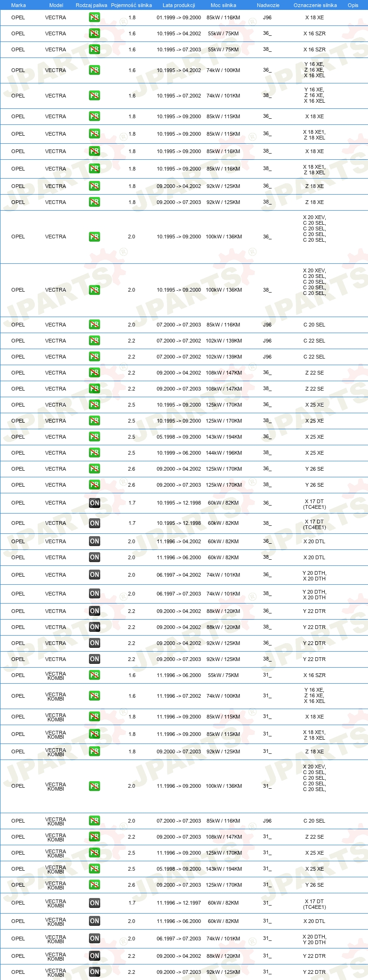
Task: Click engine size '1.7' in the Vectra Kombi row
Action: [x=132, y=903]
